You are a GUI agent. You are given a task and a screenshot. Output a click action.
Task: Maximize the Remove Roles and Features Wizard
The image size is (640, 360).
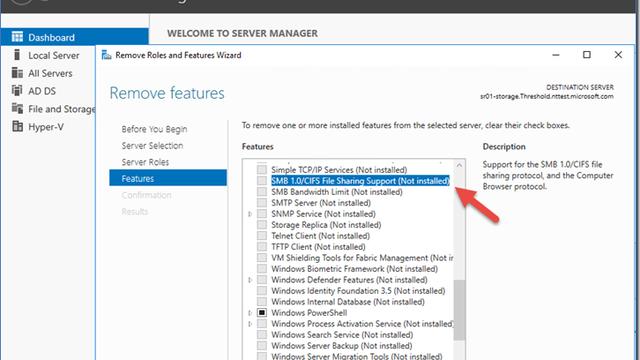point(587,55)
